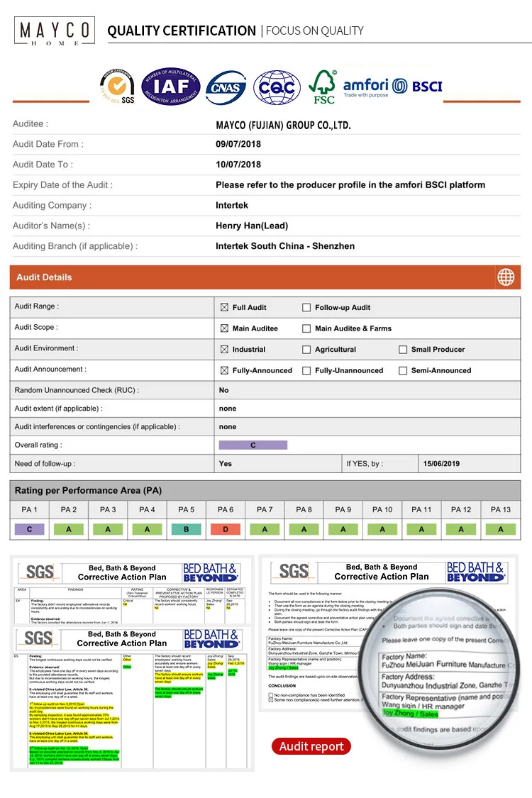
Task: Click the CQC certification logo
Action: (277, 87)
